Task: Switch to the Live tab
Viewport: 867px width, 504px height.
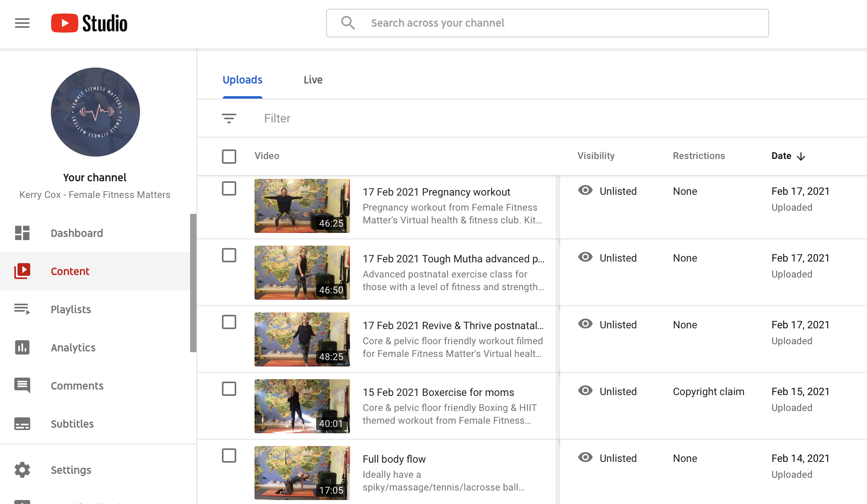Action: (x=313, y=80)
